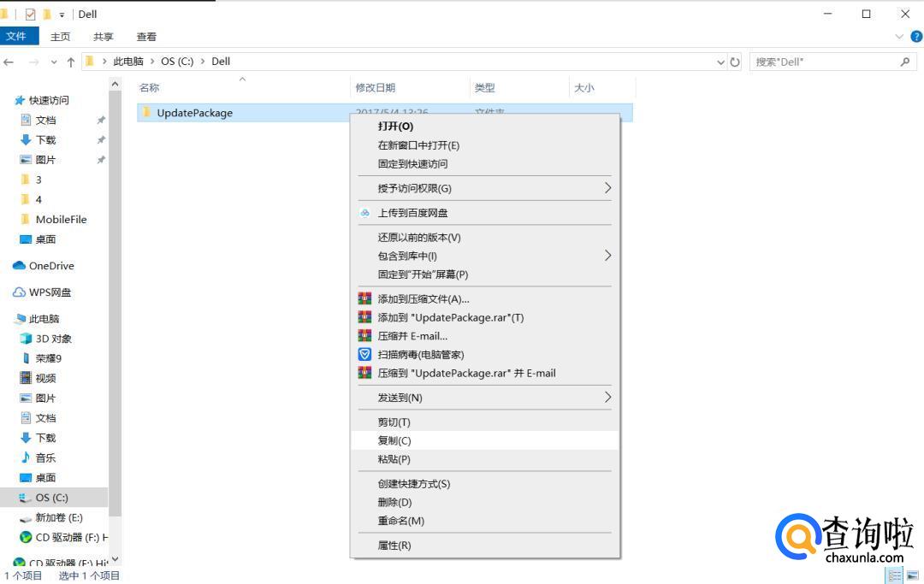Switch to the 主页 ribbon tab
Screen dimensions: 924x584
60,37
